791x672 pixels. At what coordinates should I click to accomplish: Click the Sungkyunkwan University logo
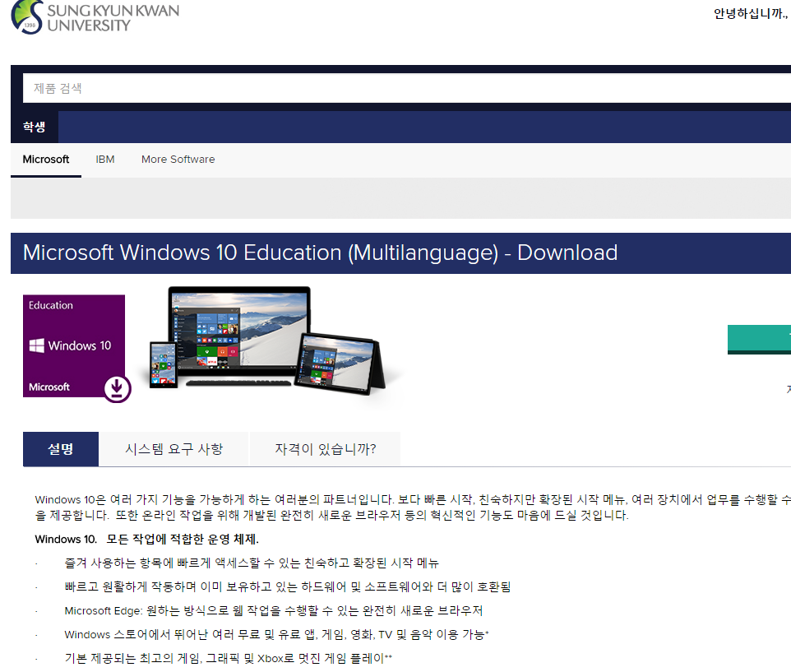(95, 17)
